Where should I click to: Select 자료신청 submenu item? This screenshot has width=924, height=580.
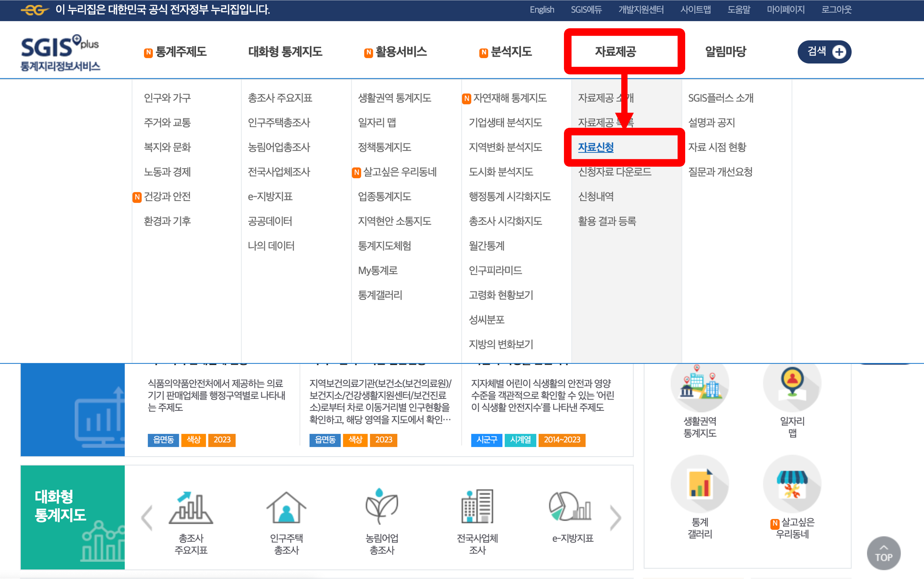[x=596, y=147]
